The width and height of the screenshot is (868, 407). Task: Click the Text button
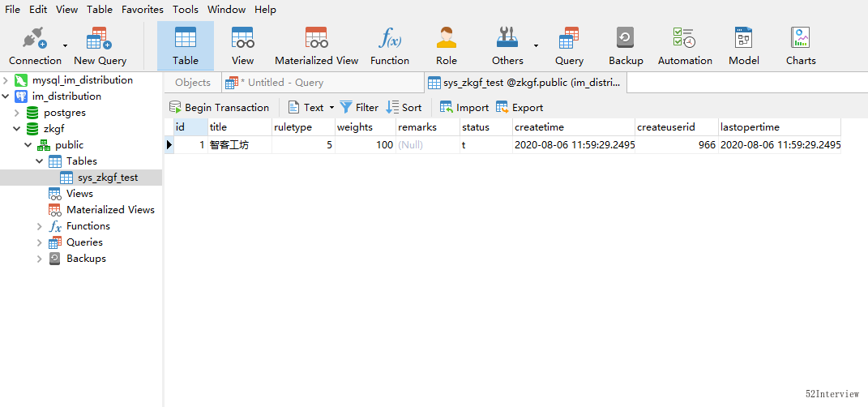point(306,108)
